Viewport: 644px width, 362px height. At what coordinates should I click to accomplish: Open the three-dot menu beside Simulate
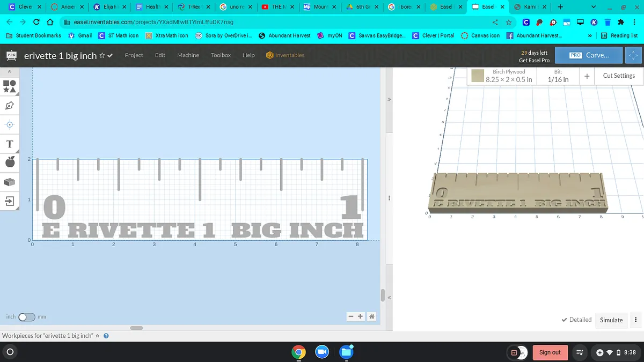635,320
